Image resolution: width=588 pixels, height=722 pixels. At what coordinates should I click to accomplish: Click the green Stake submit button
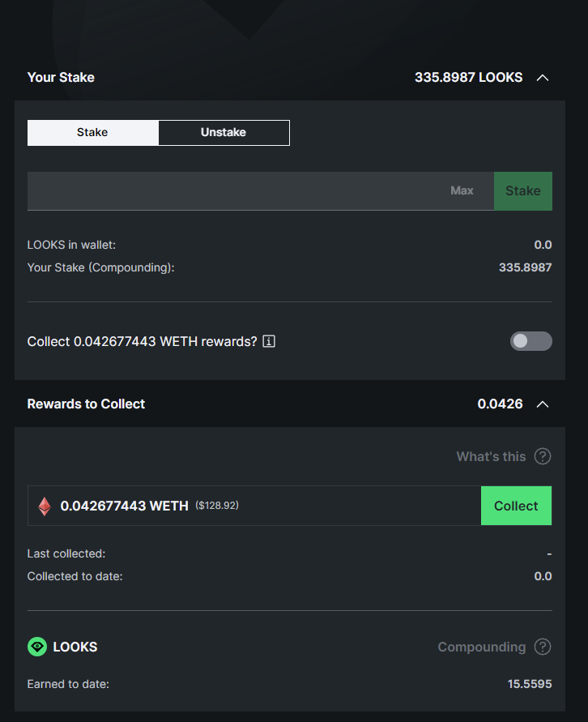tap(523, 190)
